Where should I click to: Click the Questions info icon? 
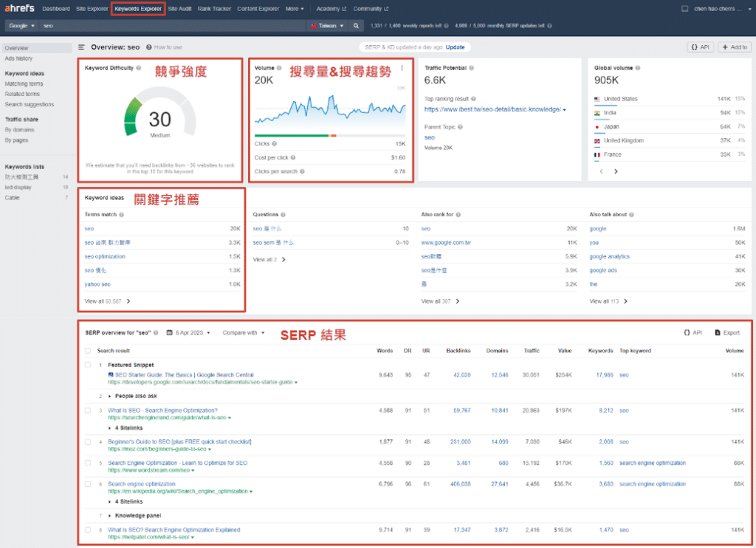[x=283, y=215]
